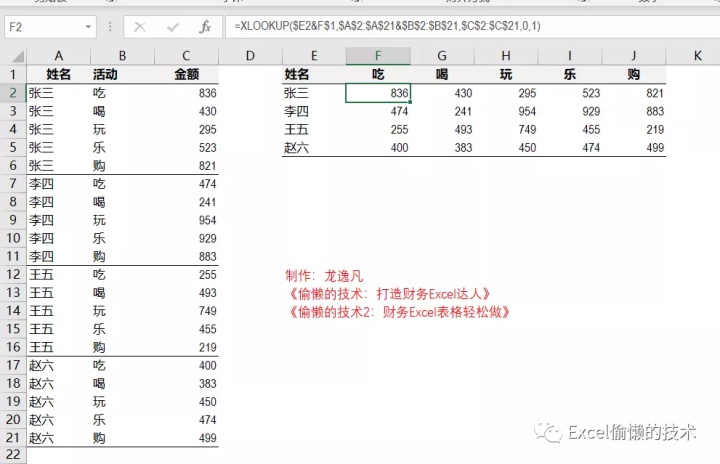720x464 pixels.
Task: Select column D header
Action: pos(250,56)
